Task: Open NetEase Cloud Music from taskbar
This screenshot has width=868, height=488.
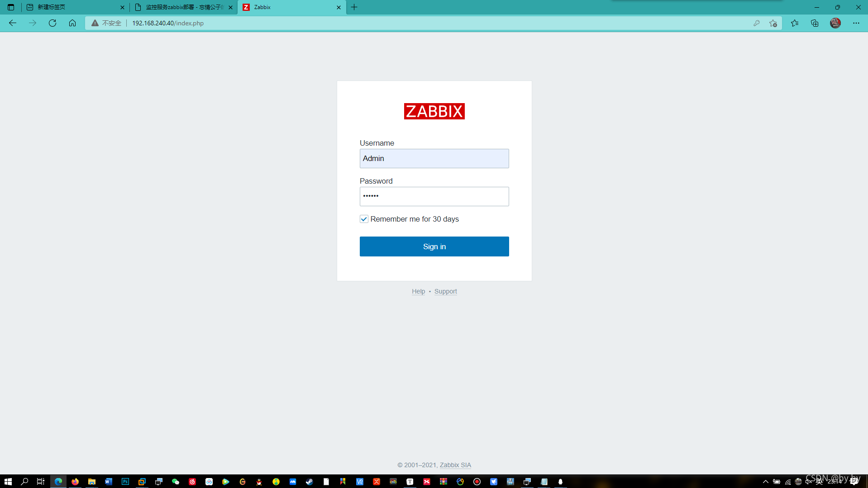Action: pyautogui.click(x=192, y=482)
